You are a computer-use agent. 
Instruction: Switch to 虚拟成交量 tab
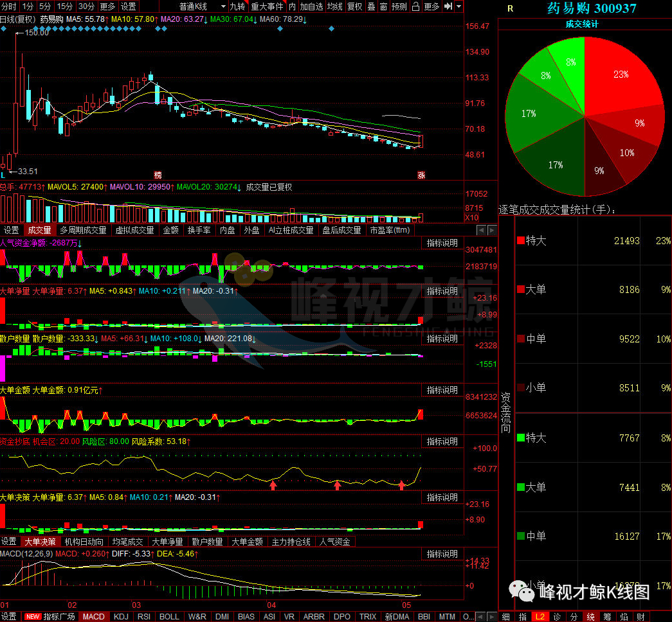click(134, 231)
